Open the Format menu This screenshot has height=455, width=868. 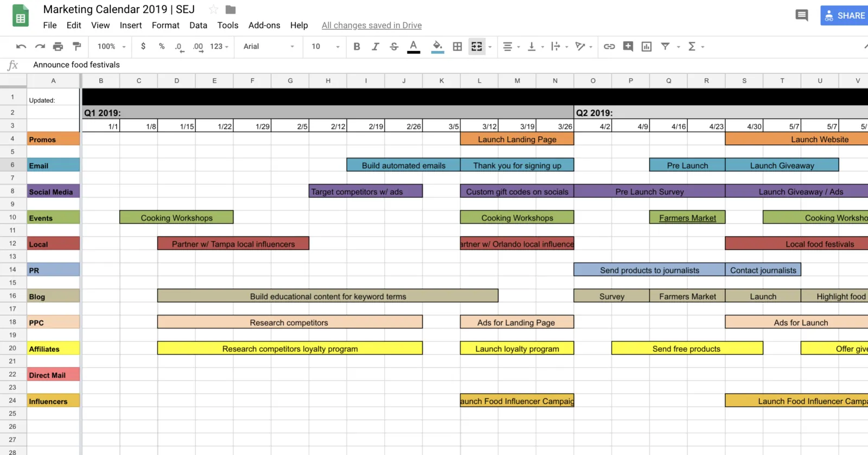[x=165, y=26]
